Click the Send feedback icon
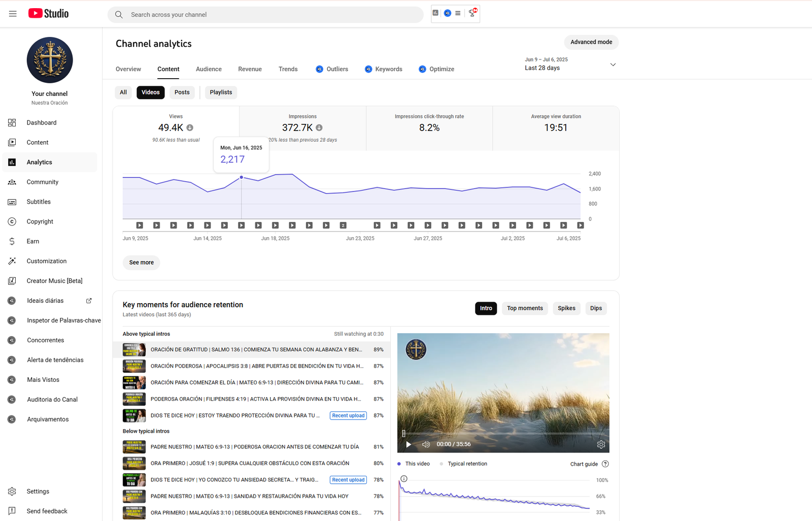This screenshot has width=812, height=521. [x=12, y=511]
